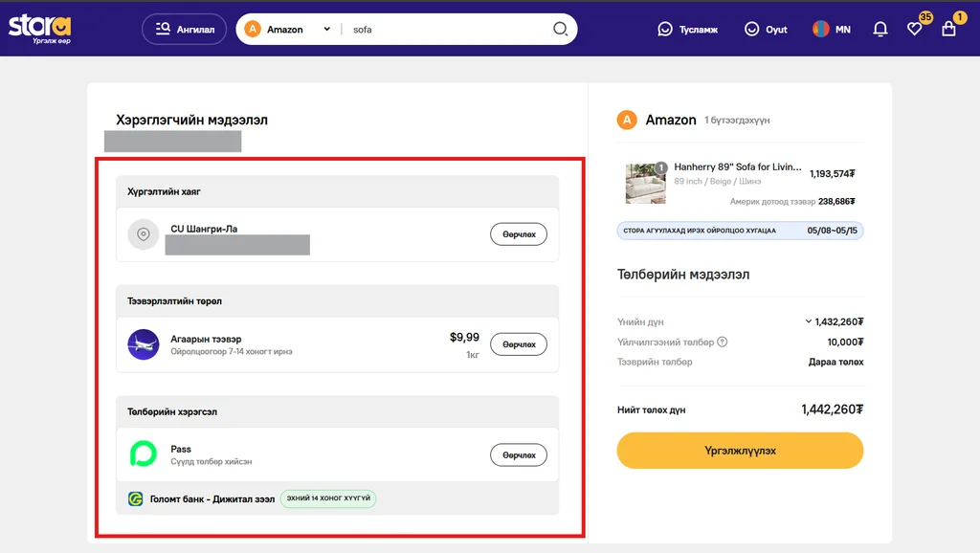Click the Төлбөрийн мэдээлэл heading

click(x=683, y=275)
